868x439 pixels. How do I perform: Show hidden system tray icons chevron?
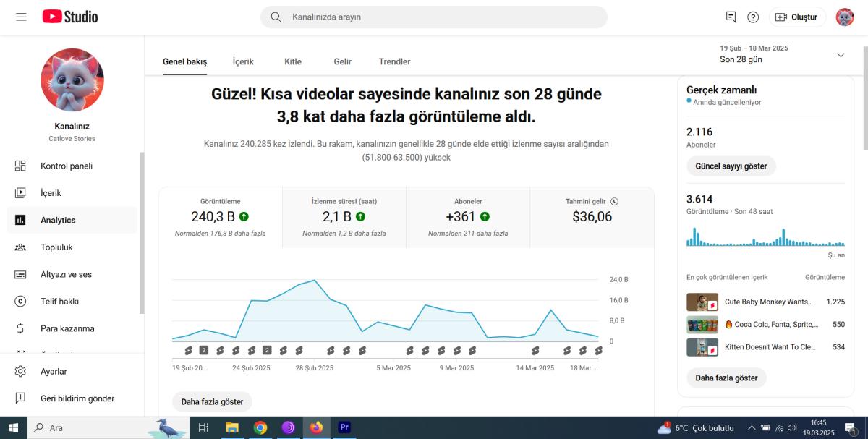click(751, 427)
